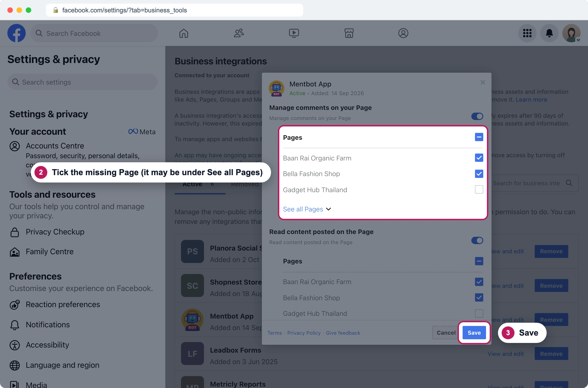Image resolution: width=588 pixels, height=388 pixels.
Task: Toggle Read content posted on the Page switch
Action: click(477, 240)
